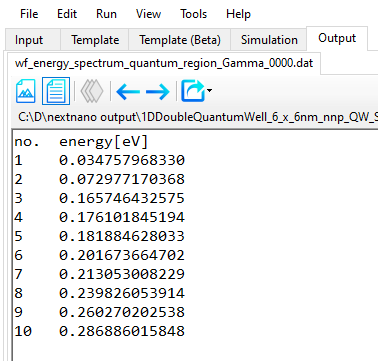Switch to the Template tab

(95, 40)
